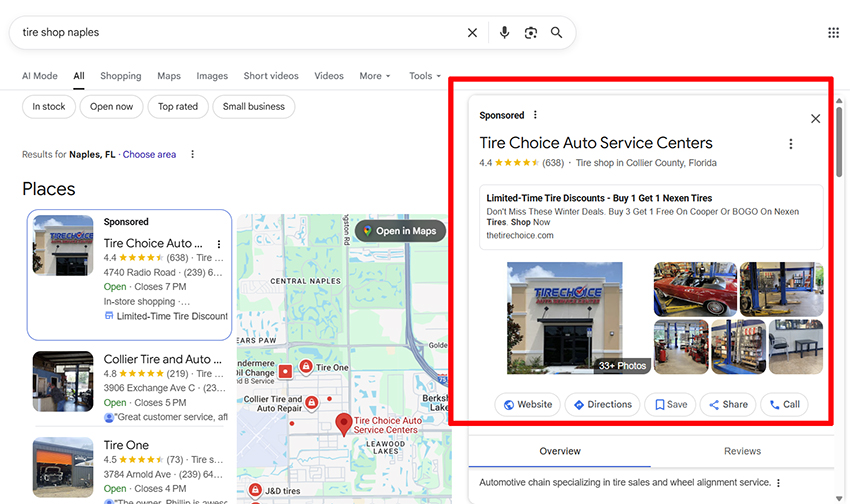Open the Google apps grid
This screenshot has height=504, width=850.
833,33
